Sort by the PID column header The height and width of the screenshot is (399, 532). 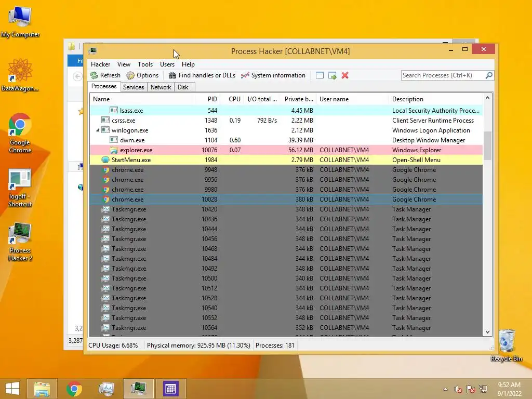coord(207,99)
